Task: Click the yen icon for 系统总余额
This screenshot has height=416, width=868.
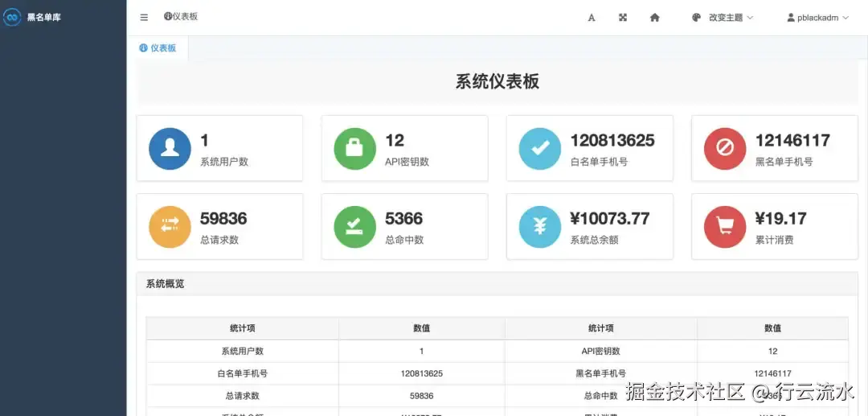Action: [540, 227]
